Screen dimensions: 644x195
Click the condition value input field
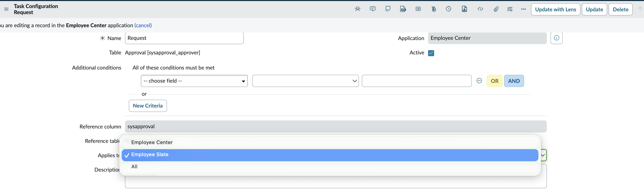[x=416, y=81]
